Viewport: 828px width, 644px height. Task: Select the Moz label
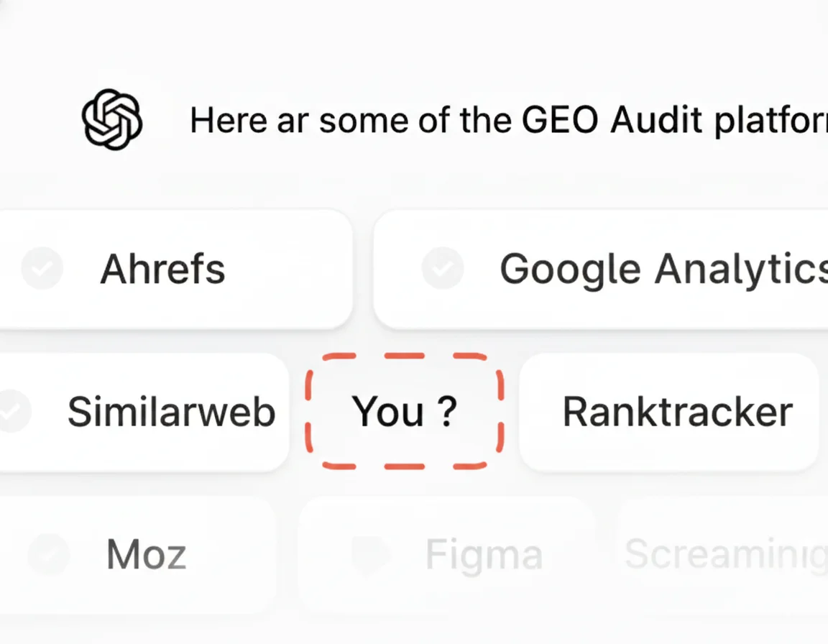coord(147,555)
